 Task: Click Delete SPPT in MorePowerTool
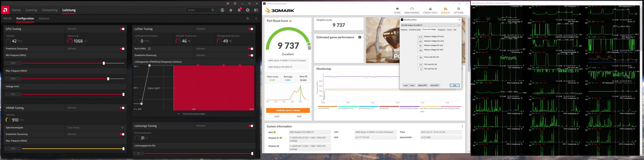tap(422, 85)
